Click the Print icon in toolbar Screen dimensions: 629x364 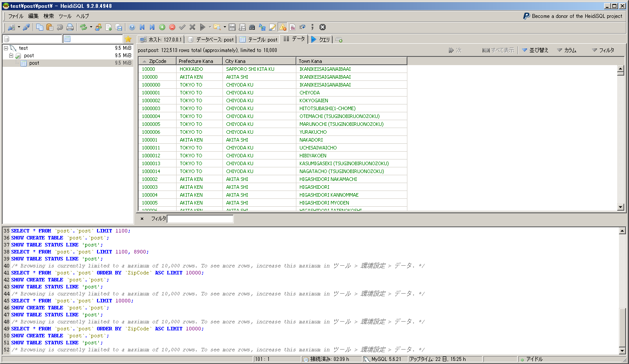[70, 27]
